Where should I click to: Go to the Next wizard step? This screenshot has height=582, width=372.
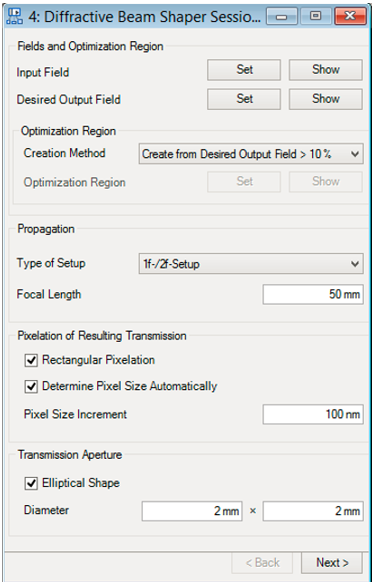pyautogui.click(x=332, y=563)
